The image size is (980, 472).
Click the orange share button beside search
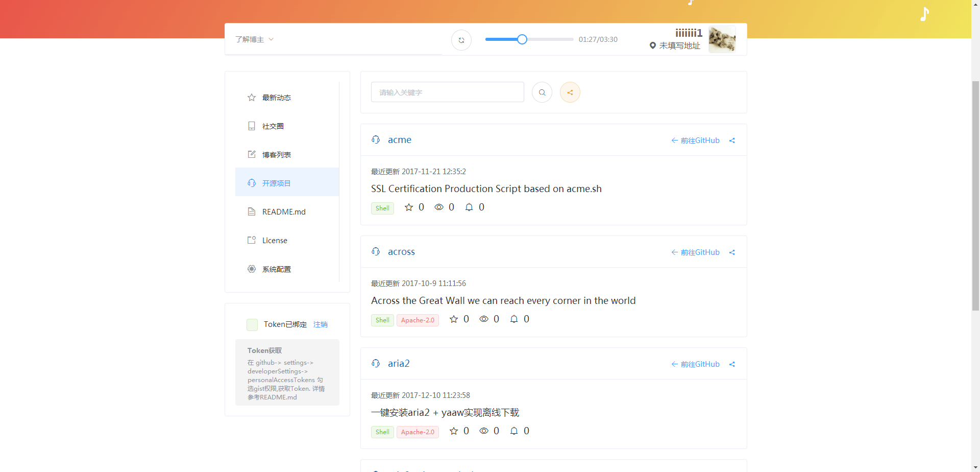point(570,92)
